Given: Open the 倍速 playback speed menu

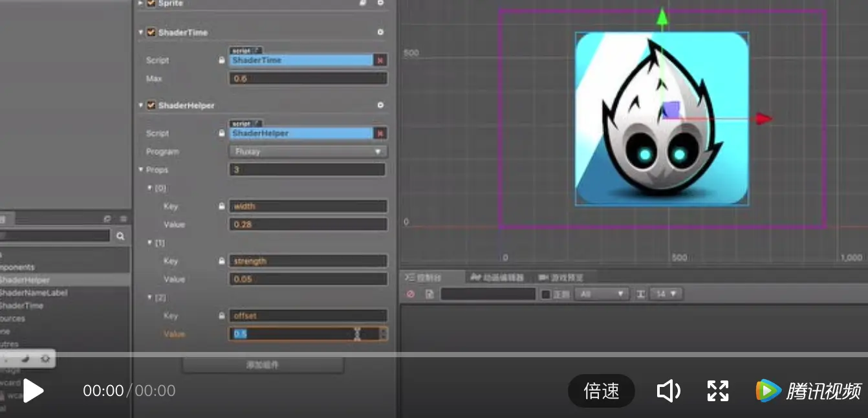Looking at the screenshot, I should click(602, 391).
